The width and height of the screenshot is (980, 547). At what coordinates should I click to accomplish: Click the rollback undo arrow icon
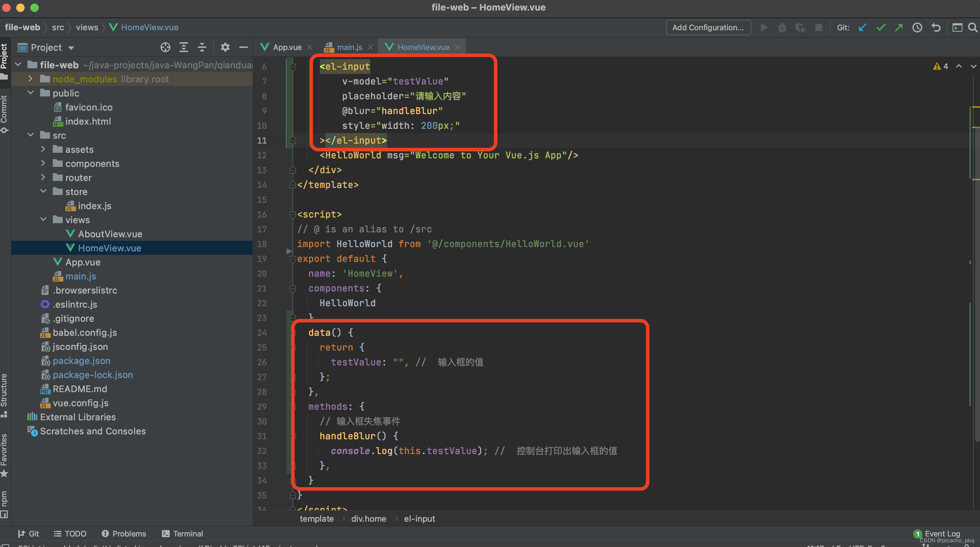tap(936, 27)
